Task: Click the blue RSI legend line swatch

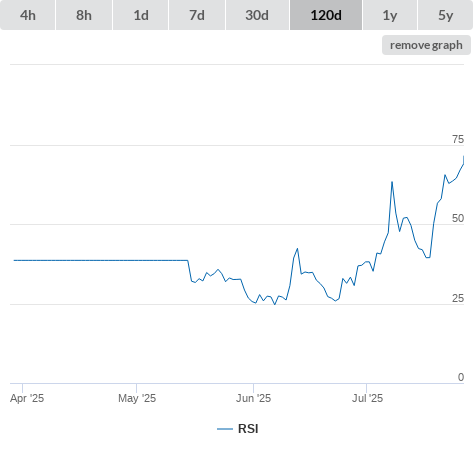Action: pyautogui.click(x=225, y=429)
